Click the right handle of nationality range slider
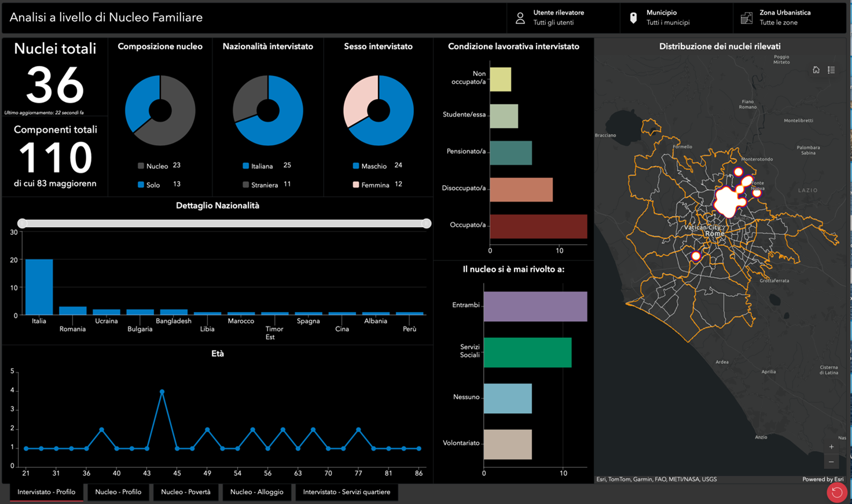Viewport: 852px width, 504px height. point(427,223)
